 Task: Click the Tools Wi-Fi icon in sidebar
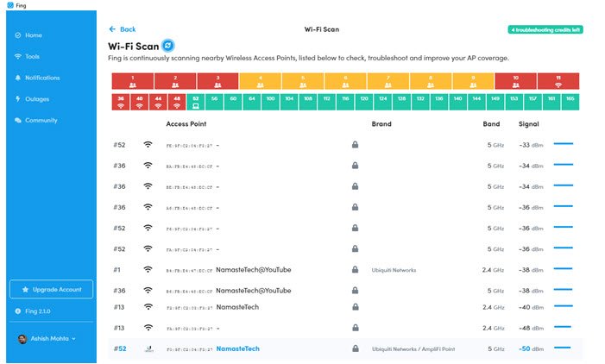click(18, 57)
